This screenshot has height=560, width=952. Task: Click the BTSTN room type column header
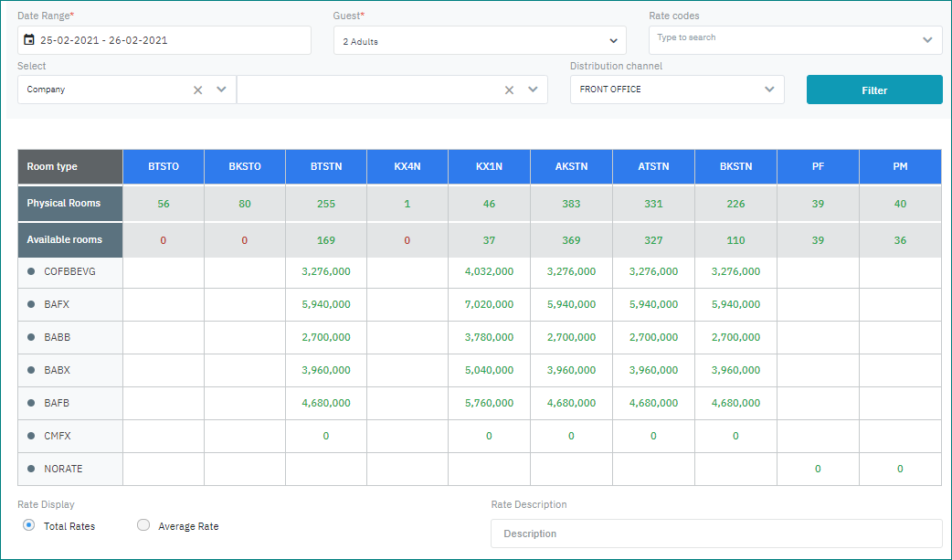(x=325, y=166)
